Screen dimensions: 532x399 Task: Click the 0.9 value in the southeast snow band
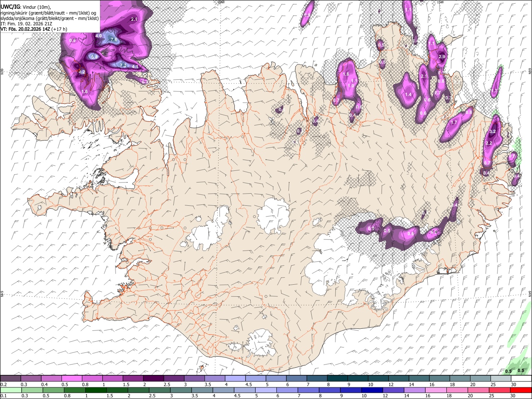coord(411,234)
